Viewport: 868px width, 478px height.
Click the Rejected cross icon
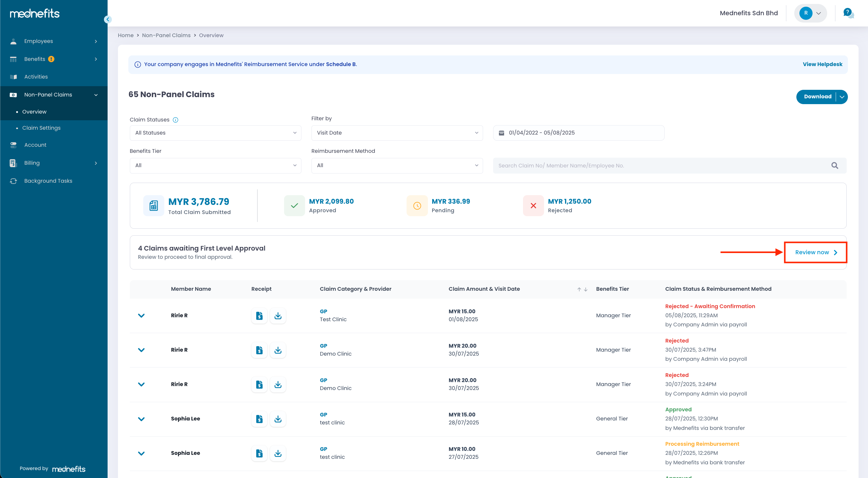[533, 206]
